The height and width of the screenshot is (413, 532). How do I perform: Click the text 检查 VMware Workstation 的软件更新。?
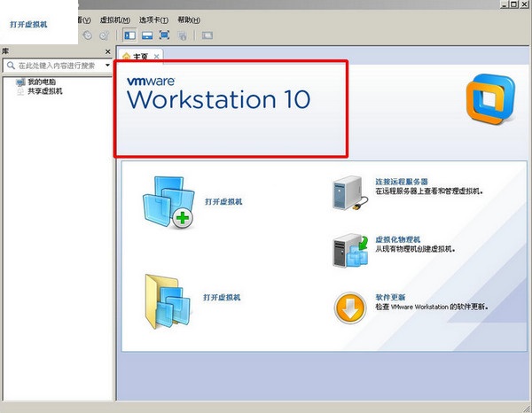(x=432, y=307)
